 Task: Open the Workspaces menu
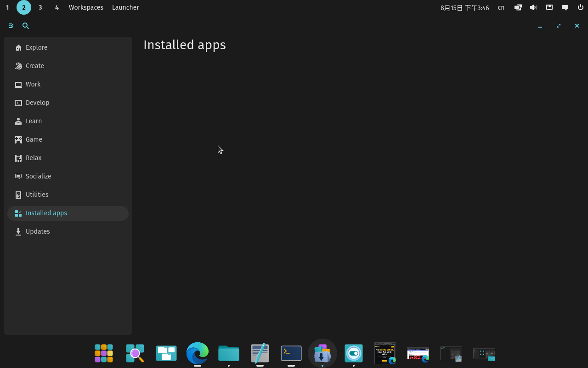pyautogui.click(x=86, y=7)
